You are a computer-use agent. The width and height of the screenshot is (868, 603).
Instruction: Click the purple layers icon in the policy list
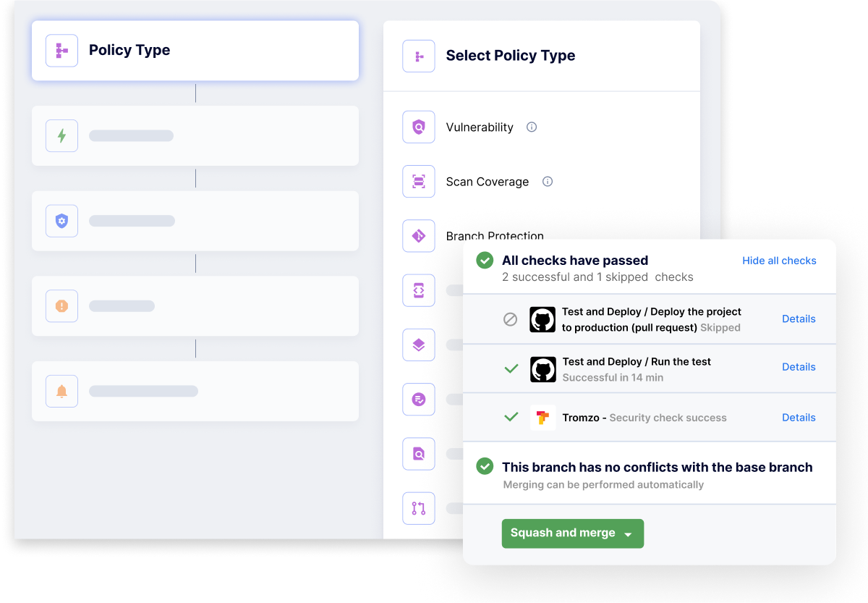pyautogui.click(x=418, y=345)
